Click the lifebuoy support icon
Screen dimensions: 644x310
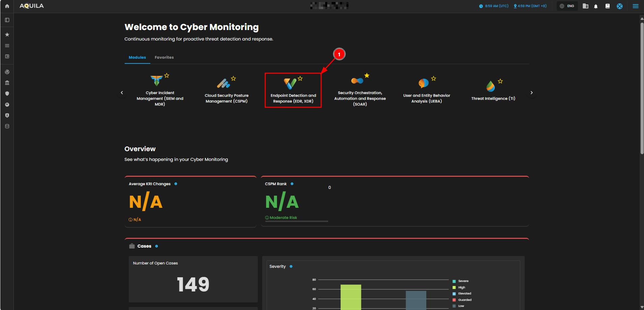coord(619,6)
